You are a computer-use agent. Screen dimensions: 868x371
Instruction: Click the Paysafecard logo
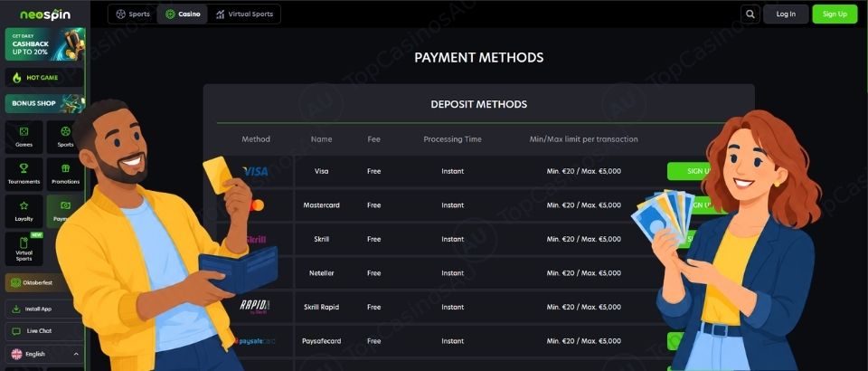[256, 341]
